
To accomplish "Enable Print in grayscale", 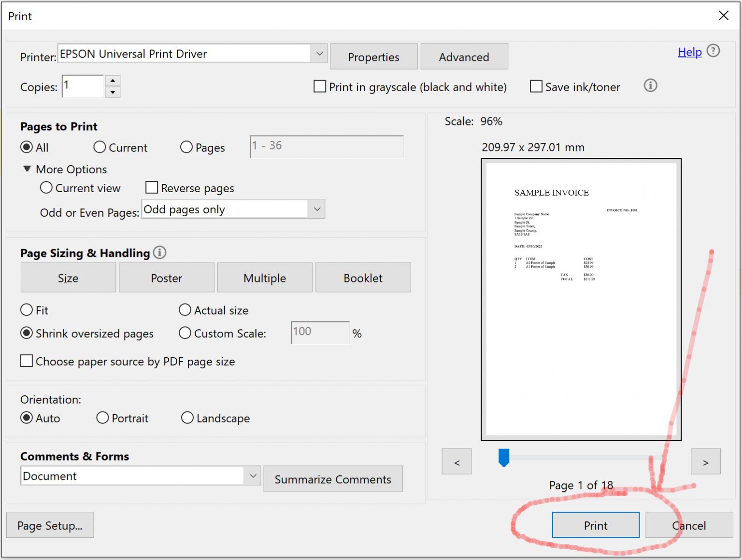I will (x=319, y=86).
